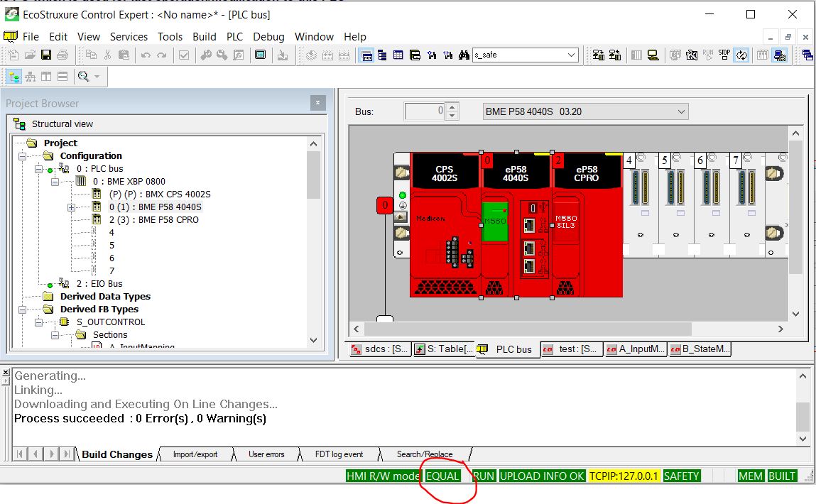This screenshot has height=504, width=816.
Task: Switch to Import/export output tab
Action: 195,454
